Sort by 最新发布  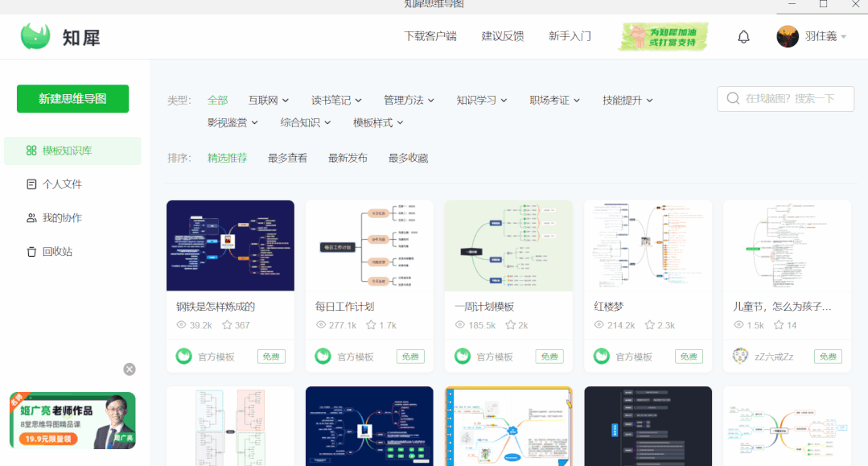[348, 158]
